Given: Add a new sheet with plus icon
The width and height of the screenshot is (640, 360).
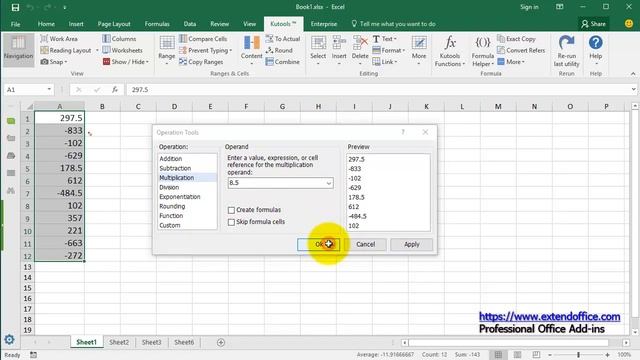Looking at the screenshot, I should (221, 342).
